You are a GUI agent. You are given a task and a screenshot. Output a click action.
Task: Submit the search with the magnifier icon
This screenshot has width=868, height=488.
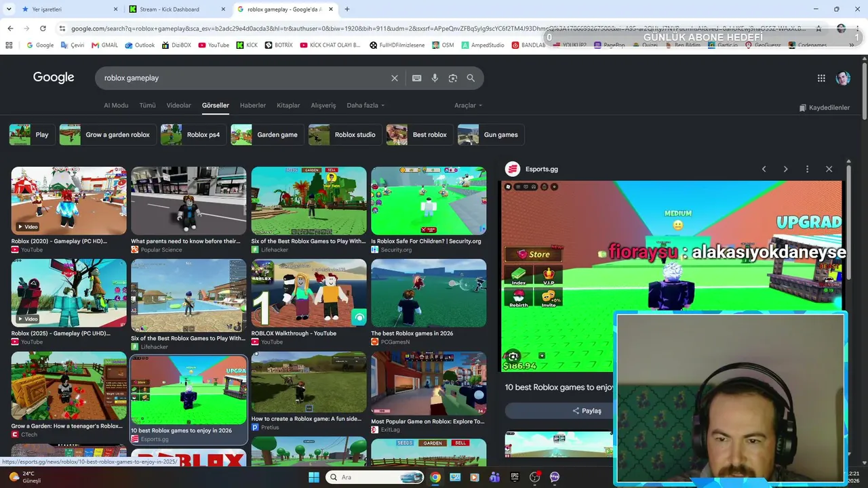[471, 78]
